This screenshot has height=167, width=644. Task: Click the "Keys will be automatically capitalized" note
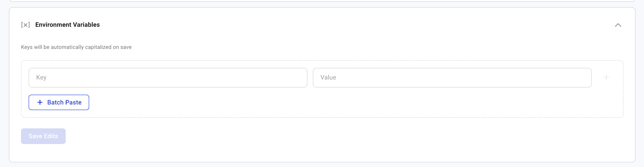[76, 47]
